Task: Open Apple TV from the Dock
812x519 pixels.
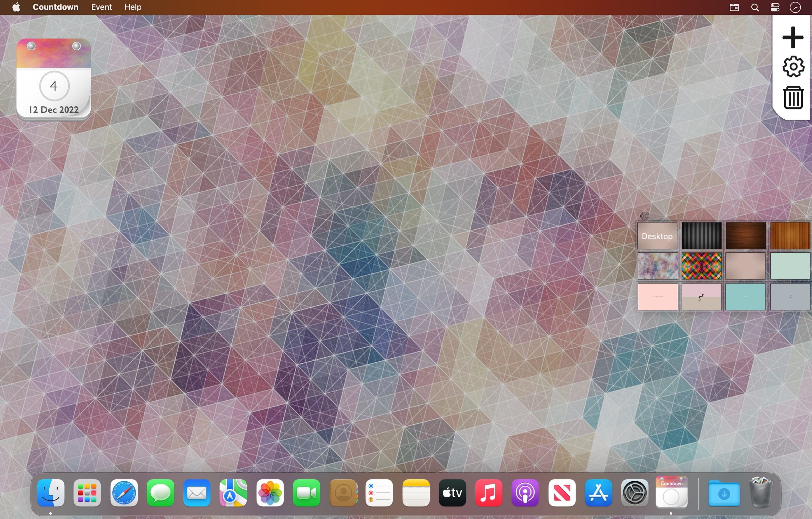Action: (x=452, y=493)
